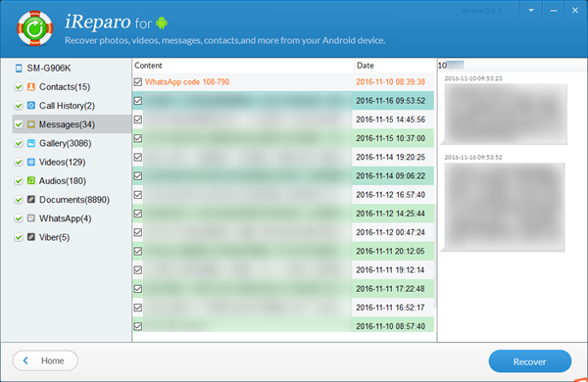Open the Call History(2) category
The height and width of the screenshot is (382, 588).
coord(67,106)
